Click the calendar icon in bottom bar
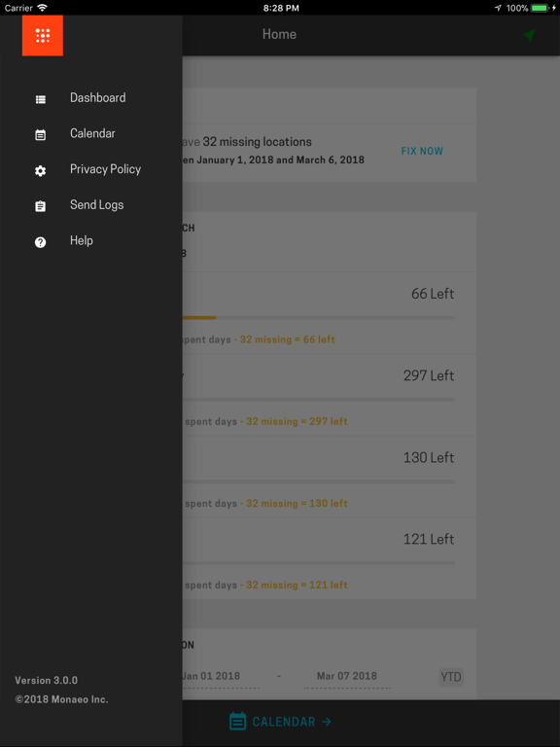560x747 pixels. 237,722
